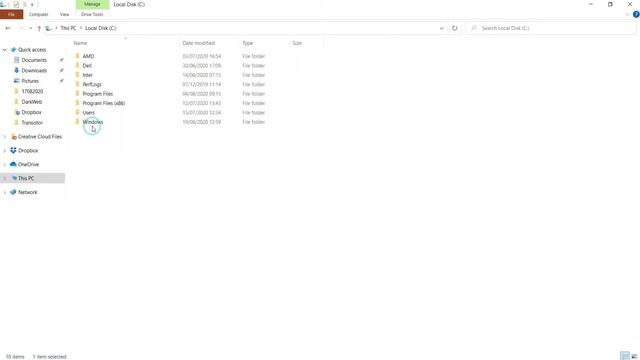Refresh the Local Disk (C:) view

tap(454, 28)
